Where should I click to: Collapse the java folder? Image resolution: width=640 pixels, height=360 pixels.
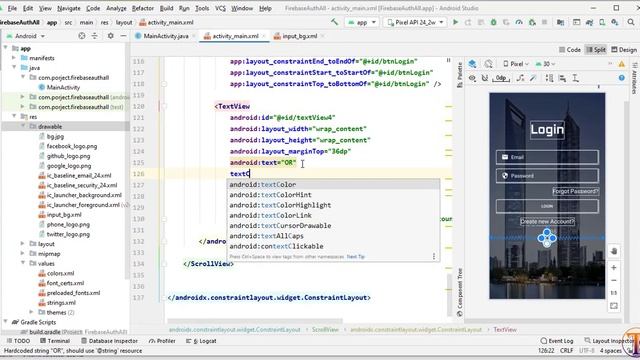click(x=14, y=68)
